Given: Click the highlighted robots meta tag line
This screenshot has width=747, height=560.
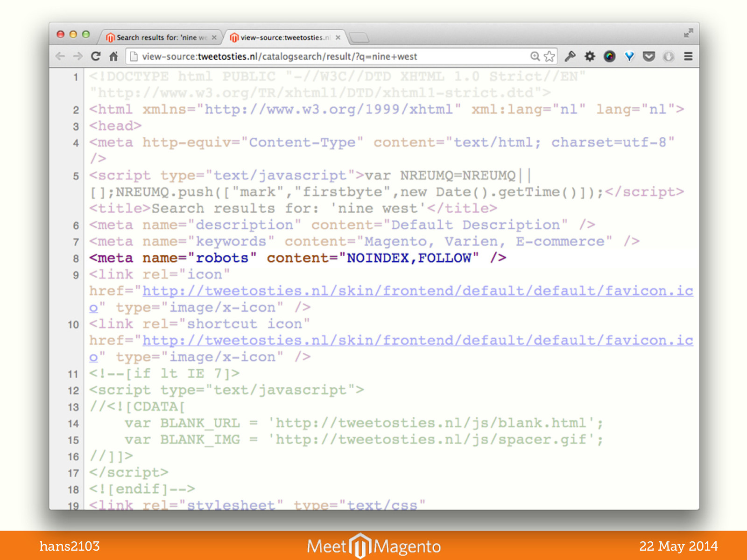Looking at the screenshot, I should 298,258.
